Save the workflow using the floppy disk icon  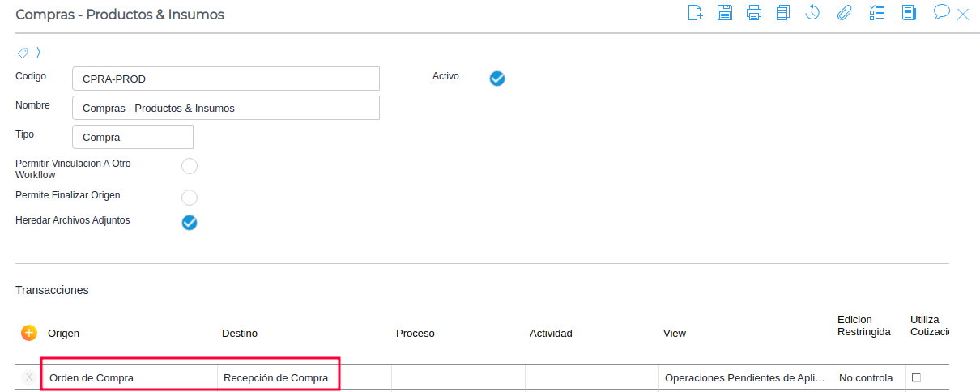725,13
